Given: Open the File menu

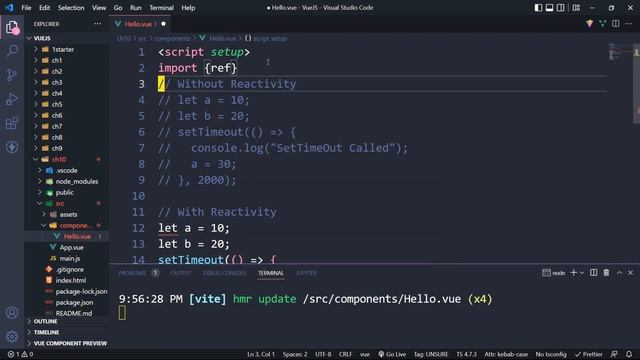Looking at the screenshot, I should [x=26, y=8].
